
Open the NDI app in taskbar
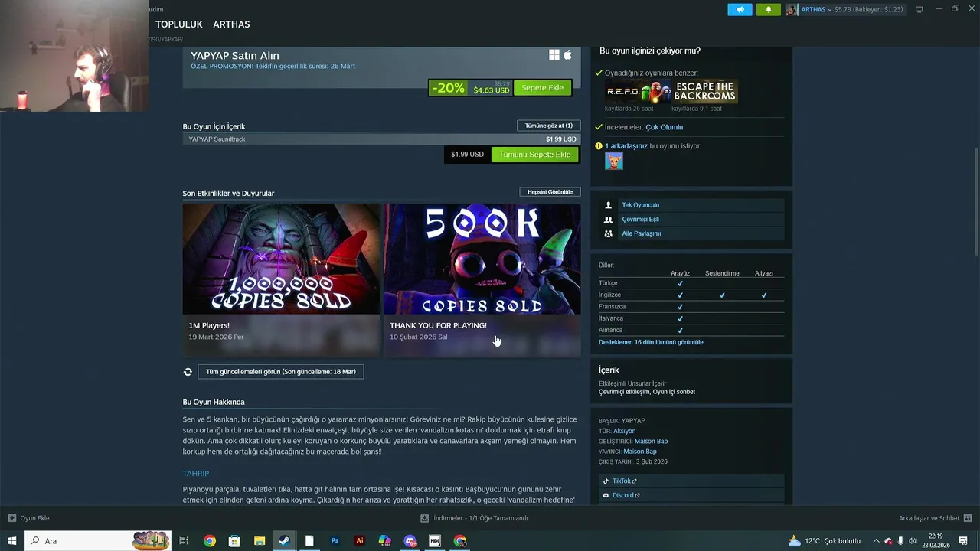[435, 541]
